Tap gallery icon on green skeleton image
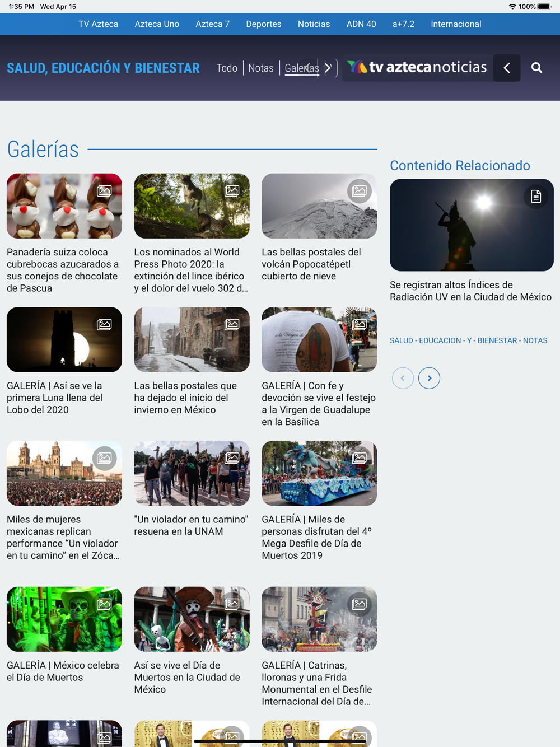 pyautogui.click(x=104, y=604)
